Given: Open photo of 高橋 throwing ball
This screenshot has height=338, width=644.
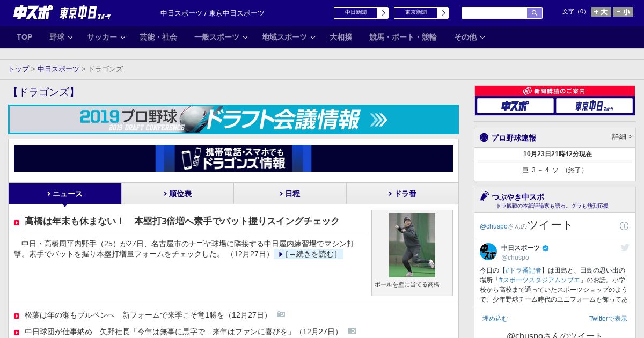Looking at the screenshot, I should coord(412,245).
